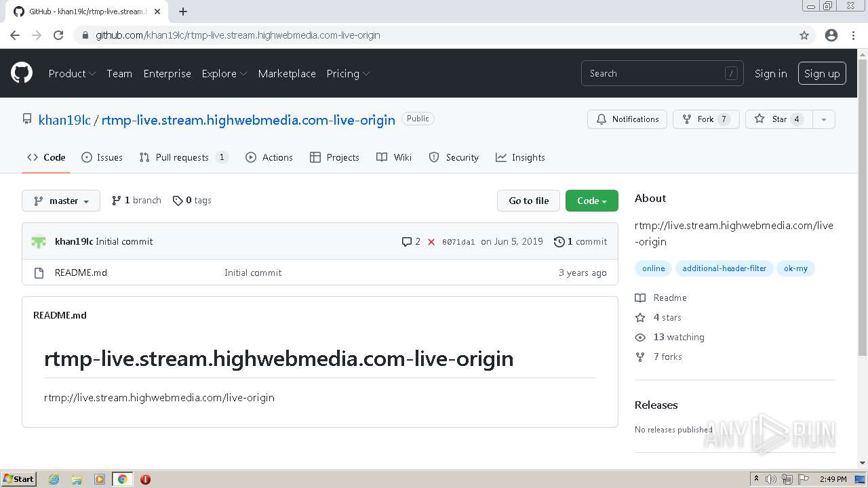Click the branch icon beside 1 branch
Image resolution: width=868 pixels, height=488 pixels.
(117, 201)
